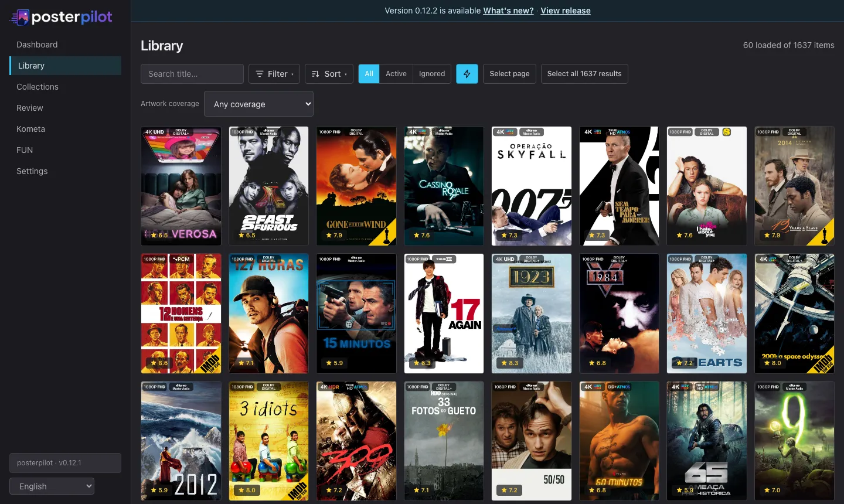Select the Gone with the Wind poster
This screenshot has width=844, height=504.
pyautogui.click(x=356, y=186)
